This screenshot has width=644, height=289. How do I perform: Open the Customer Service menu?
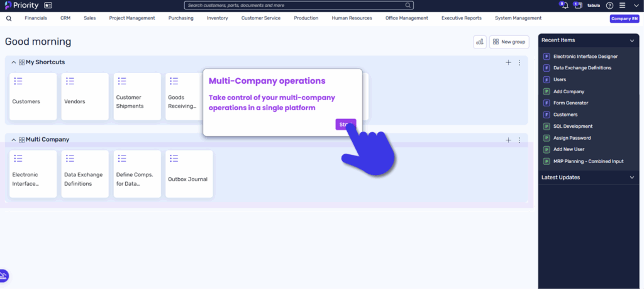point(261,18)
